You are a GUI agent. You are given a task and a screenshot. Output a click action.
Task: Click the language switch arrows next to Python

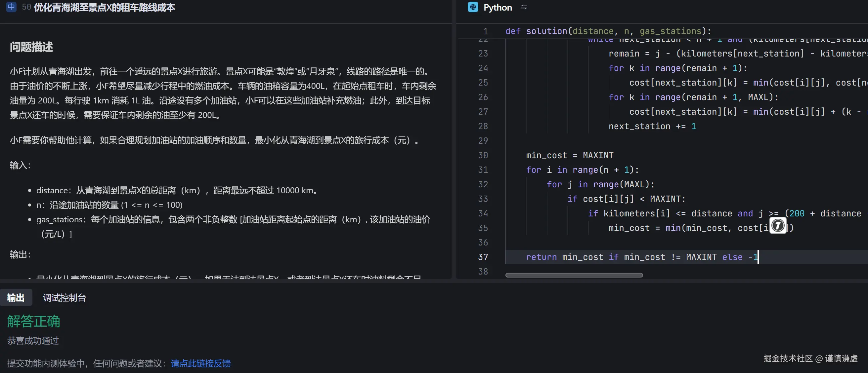(x=523, y=7)
